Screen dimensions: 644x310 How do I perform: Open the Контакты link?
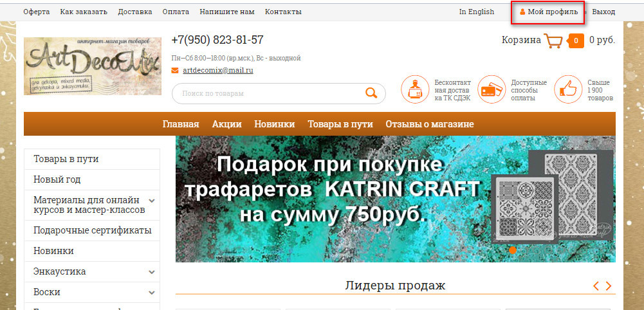pyautogui.click(x=283, y=12)
